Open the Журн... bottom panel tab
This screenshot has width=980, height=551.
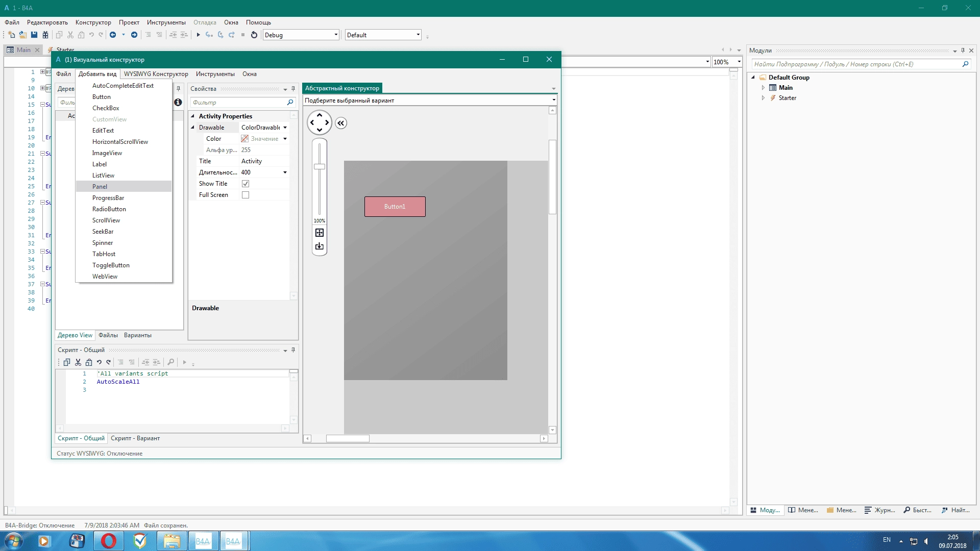(880, 510)
